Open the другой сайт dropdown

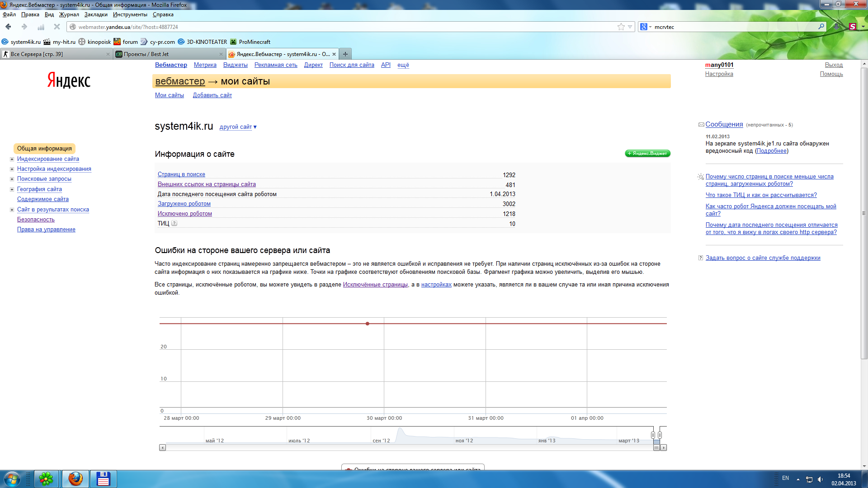click(238, 127)
